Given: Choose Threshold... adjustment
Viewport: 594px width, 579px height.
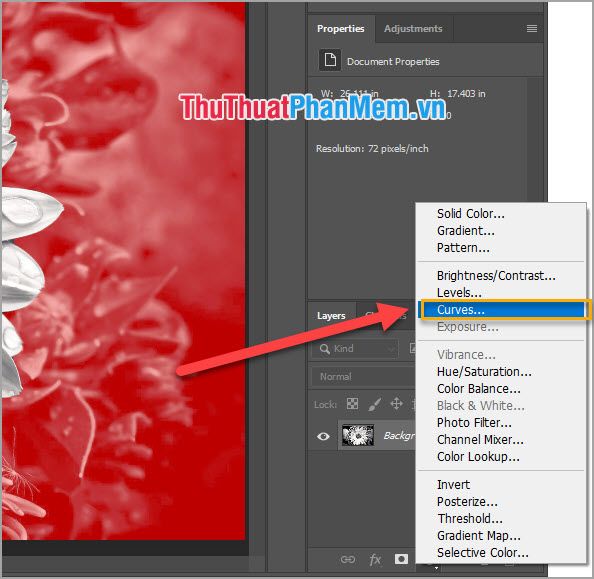Looking at the screenshot, I should point(470,519).
